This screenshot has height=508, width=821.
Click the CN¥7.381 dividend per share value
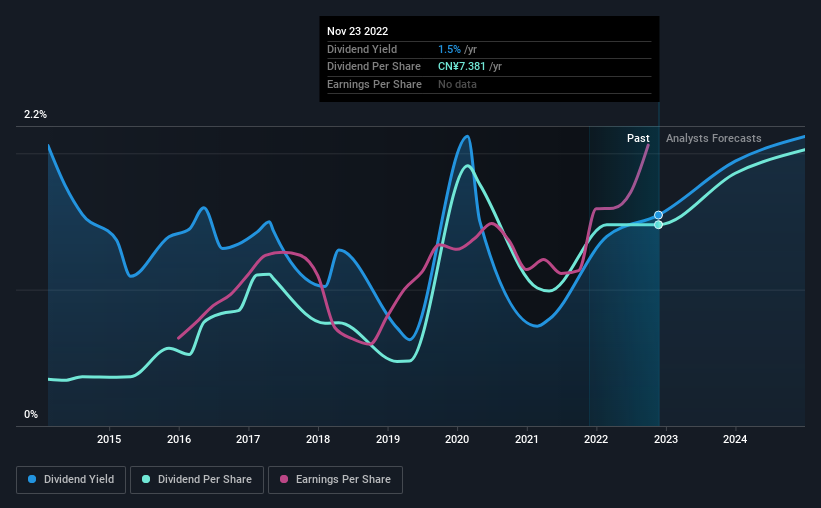point(462,67)
